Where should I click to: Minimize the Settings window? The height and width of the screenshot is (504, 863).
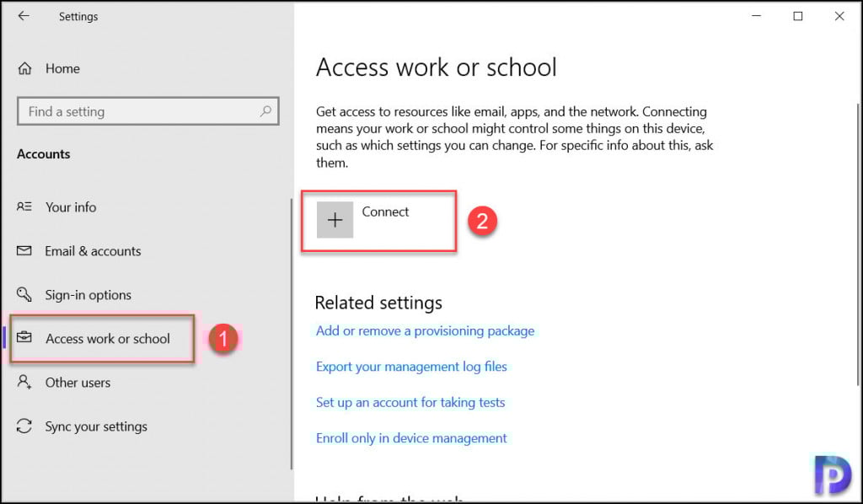pyautogui.click(x=757, y=16)
